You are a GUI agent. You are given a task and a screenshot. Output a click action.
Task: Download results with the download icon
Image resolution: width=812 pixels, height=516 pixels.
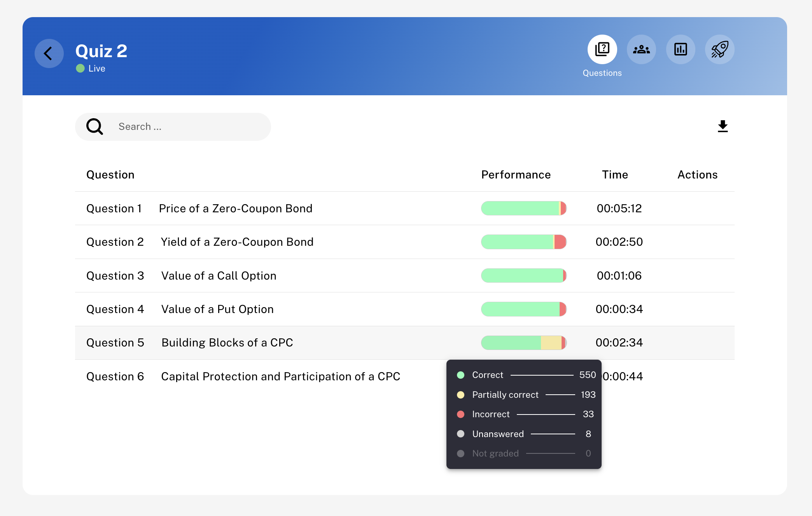pyautogui.click(x=723, y=126)
